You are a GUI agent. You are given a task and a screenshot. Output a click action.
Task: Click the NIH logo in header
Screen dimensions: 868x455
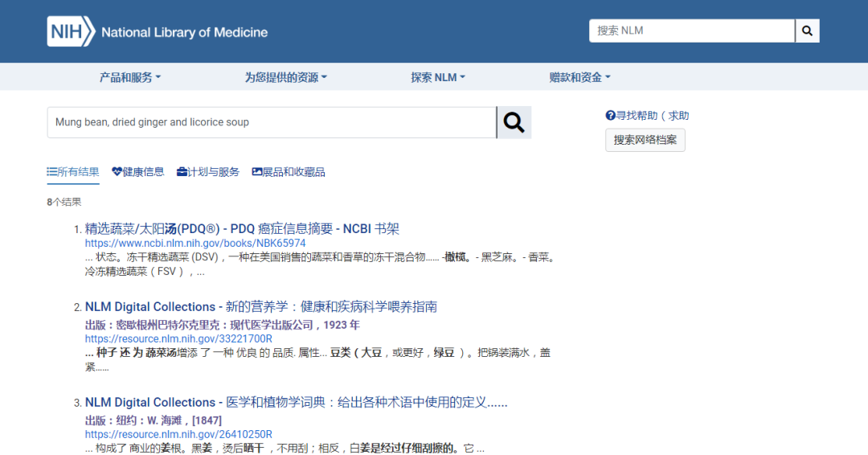(x=71, y=31)
